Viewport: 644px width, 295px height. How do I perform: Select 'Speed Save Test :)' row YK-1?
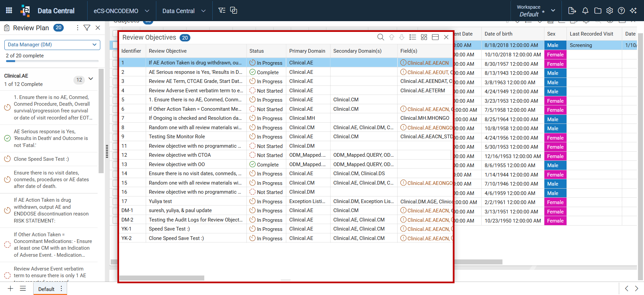point(286,229)
